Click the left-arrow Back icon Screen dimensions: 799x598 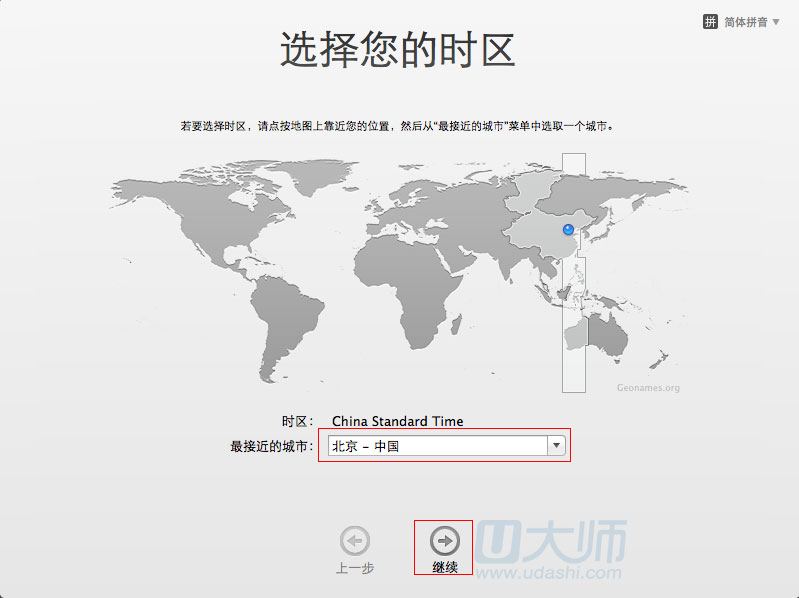354,541
